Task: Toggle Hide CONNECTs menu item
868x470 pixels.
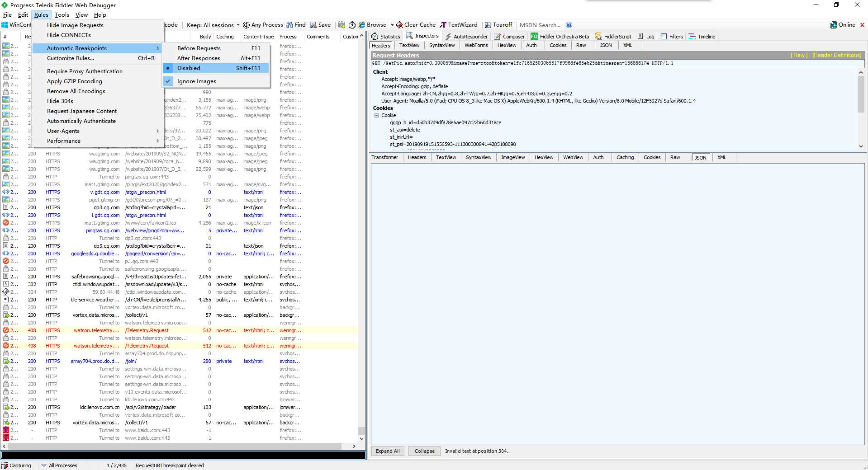Action: coord(98,35)
